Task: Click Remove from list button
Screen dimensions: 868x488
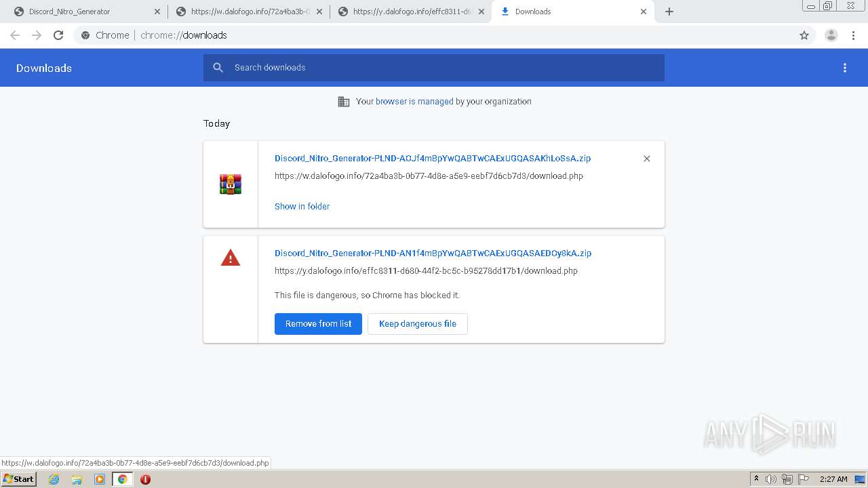Action: 318,324
